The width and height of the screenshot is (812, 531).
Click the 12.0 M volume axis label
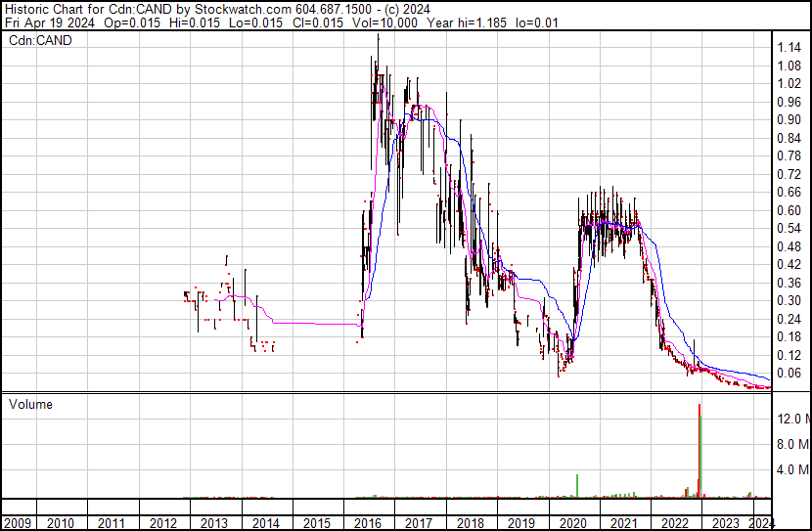(791, 419)
